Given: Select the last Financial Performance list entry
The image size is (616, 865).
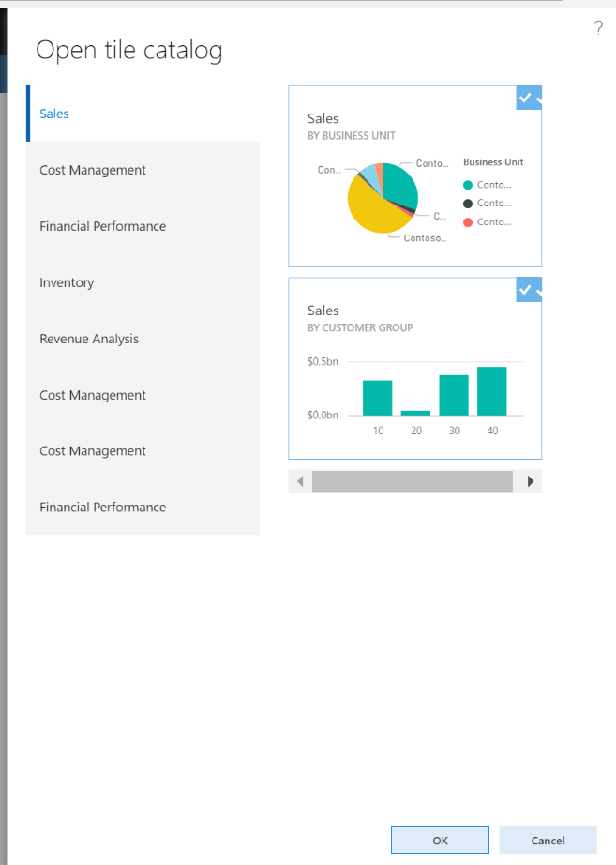Looking at the screenshot, I should [102, 507].
